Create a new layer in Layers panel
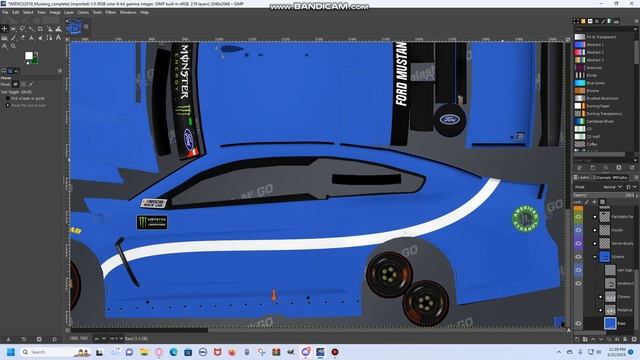Screen dimensions: 640x360 tap(577, 339)
